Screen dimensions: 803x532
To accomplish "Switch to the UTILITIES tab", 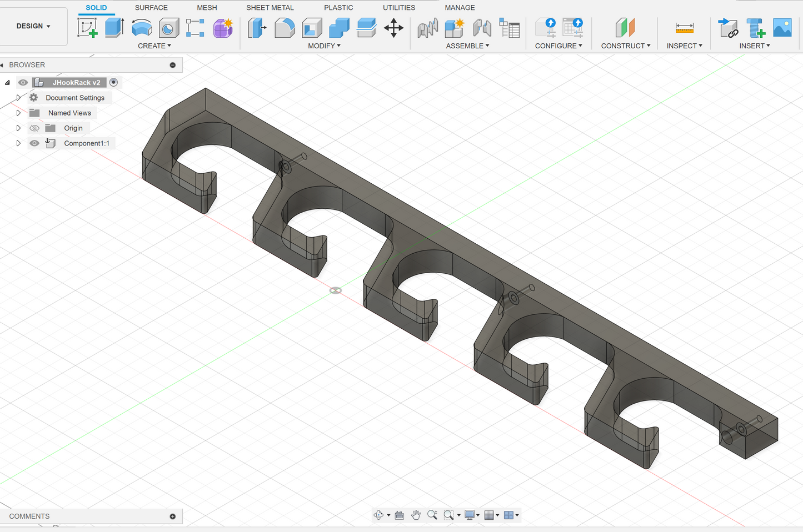I will point(399,8).
